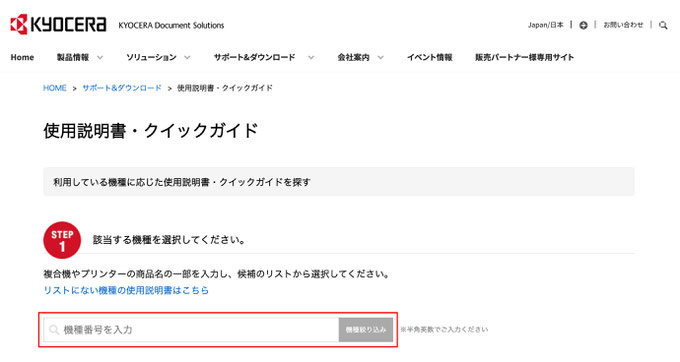Click 使用説明書・クイックガイド breadcrumb text
Viewport: 680px width, 362px height.
tap(225, 88)
